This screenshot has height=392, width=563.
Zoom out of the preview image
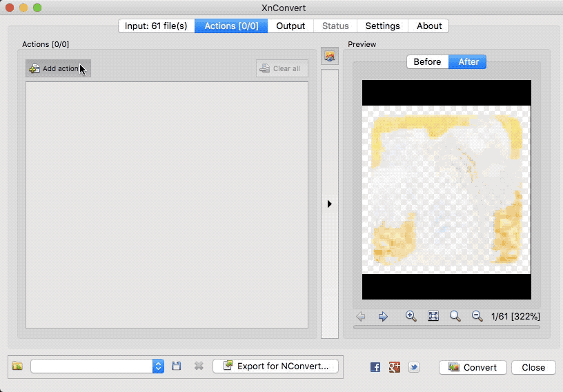coord(477,316)
